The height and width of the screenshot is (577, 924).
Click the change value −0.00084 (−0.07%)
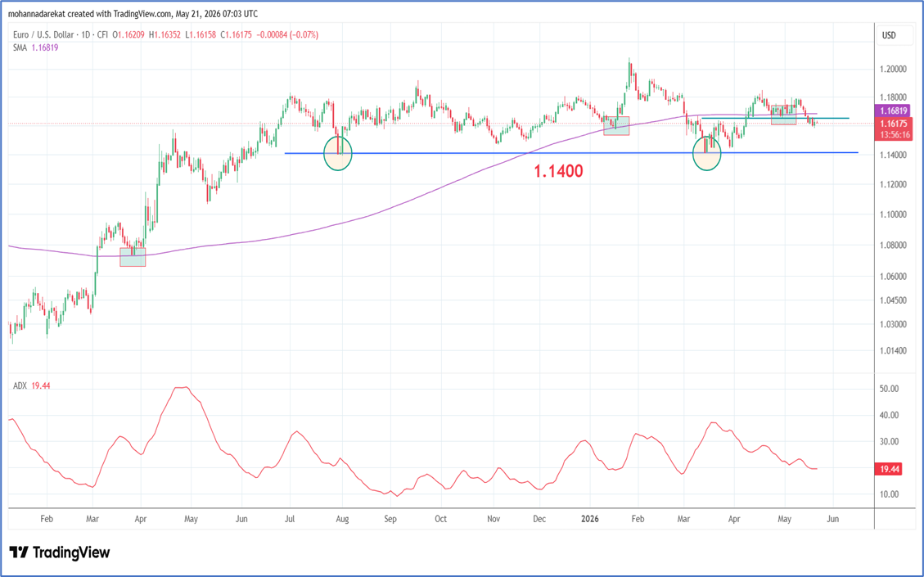[287, 34]
